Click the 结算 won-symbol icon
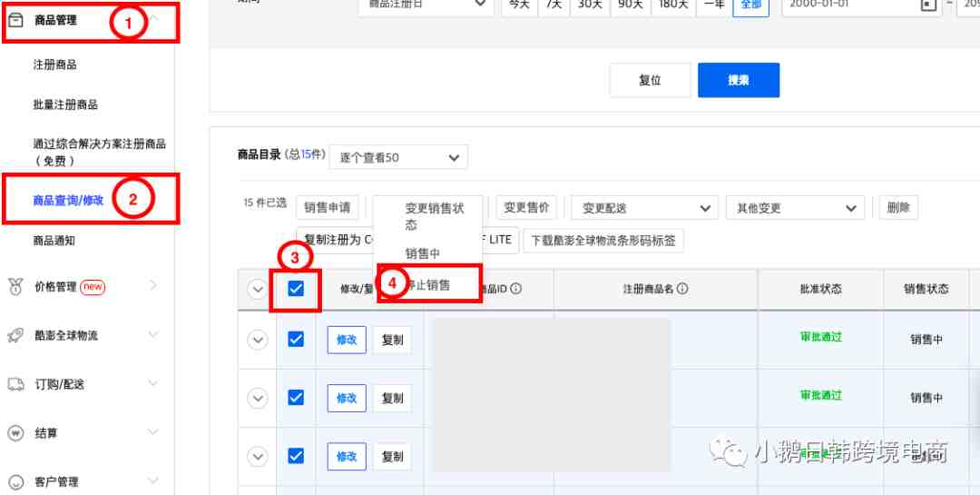The width and height of the screenshot is (980, 495). [15, 433]
